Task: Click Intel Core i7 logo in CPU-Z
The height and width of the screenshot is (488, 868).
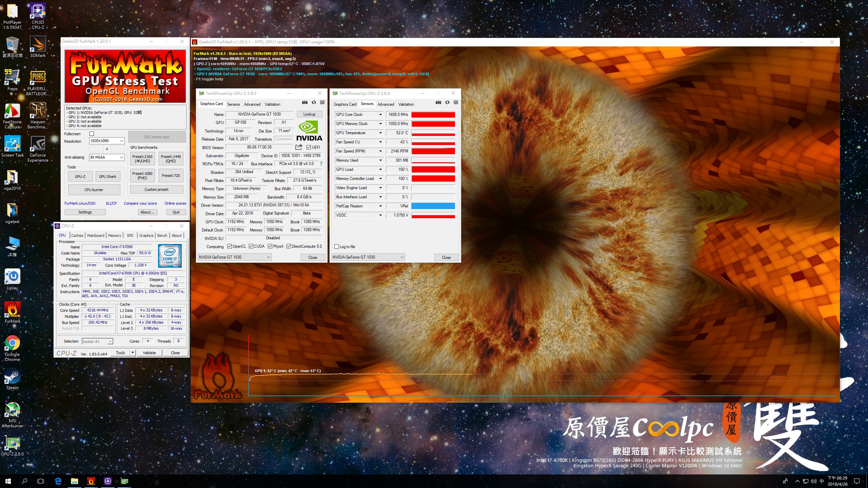Action: pyautogui.click(x=170, y=256)
